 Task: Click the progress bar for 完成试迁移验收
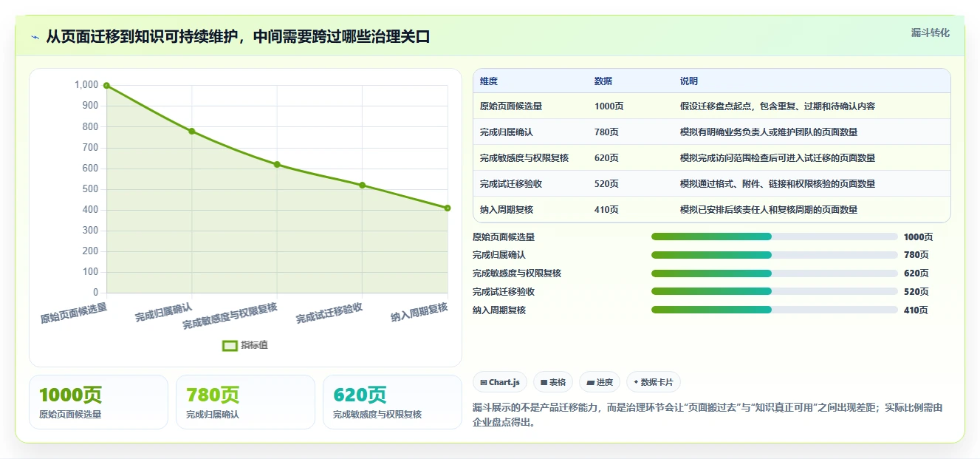coord(775,292)
